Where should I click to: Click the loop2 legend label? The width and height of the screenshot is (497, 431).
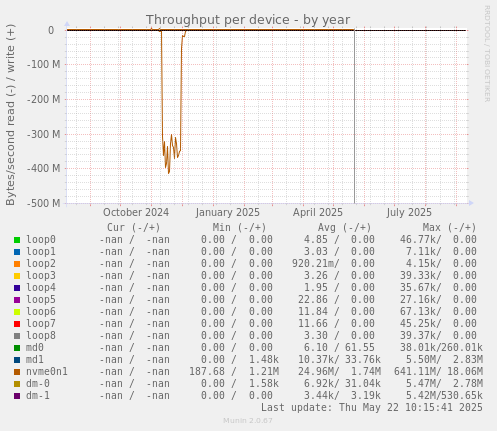pyautogui.click(x=41, y=264)
